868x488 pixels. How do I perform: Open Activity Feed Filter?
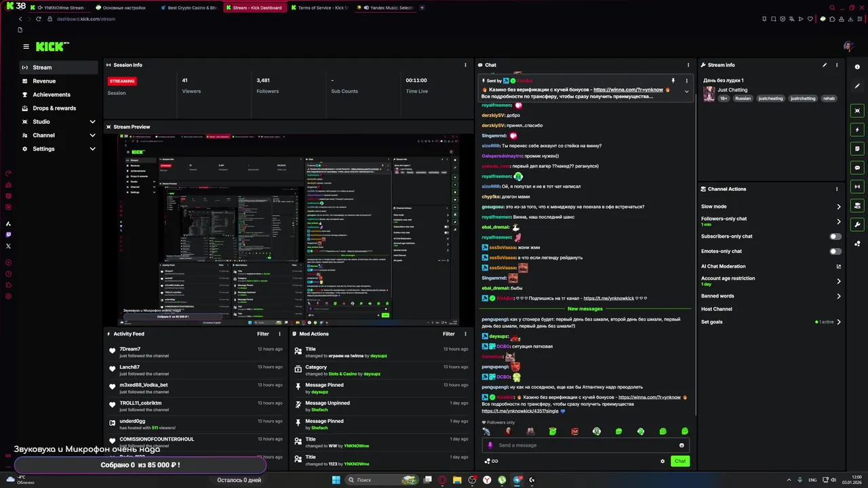[263, 334]
